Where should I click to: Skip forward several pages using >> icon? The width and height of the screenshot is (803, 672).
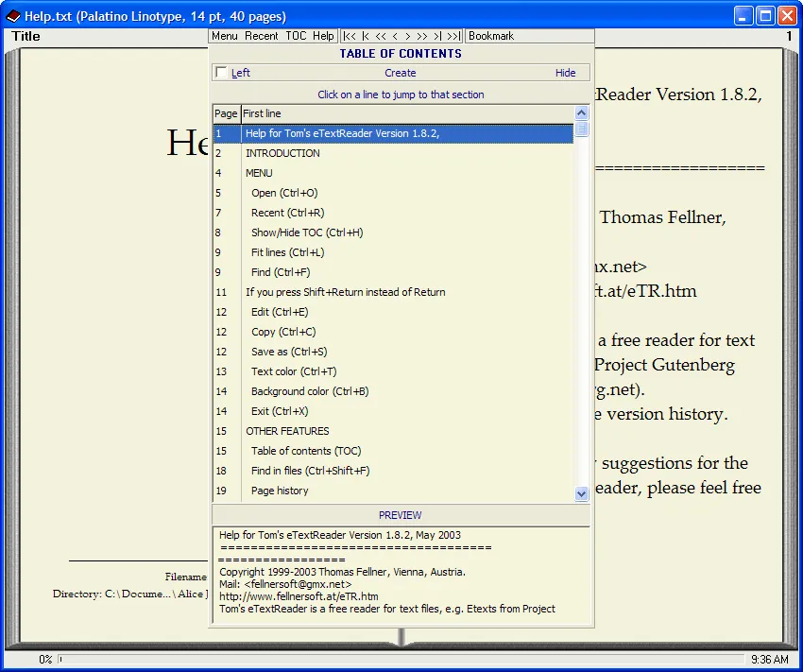click(x=421, y=36)
